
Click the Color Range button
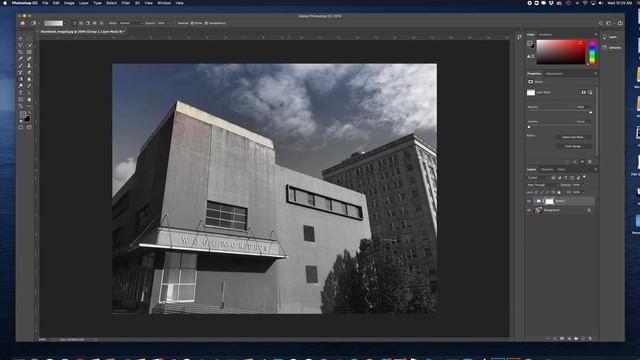coord(573,146)
